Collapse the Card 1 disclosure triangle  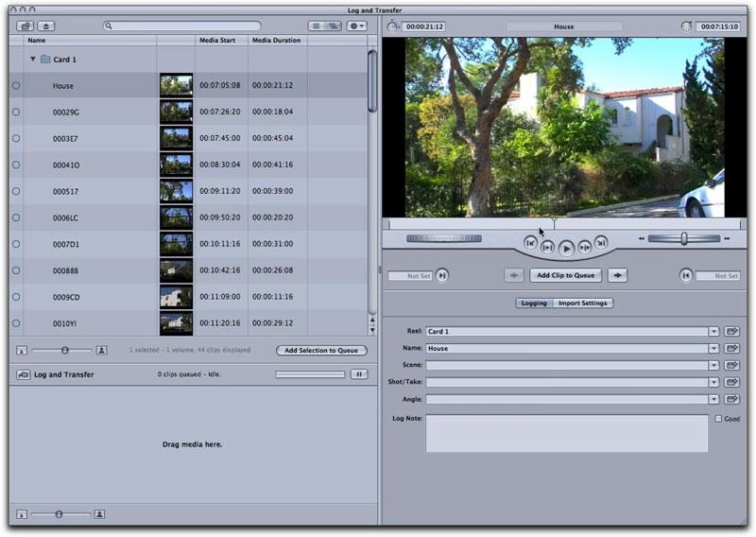[33, 59]
